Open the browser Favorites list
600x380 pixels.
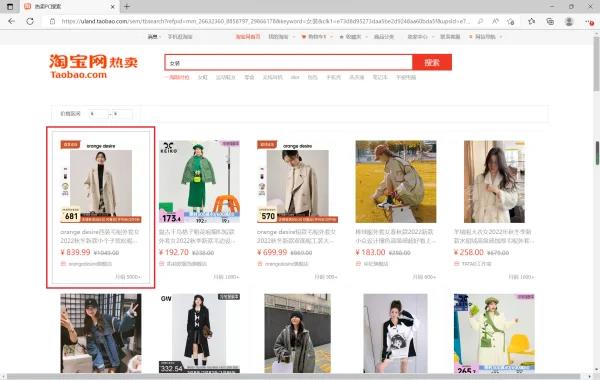532,21
